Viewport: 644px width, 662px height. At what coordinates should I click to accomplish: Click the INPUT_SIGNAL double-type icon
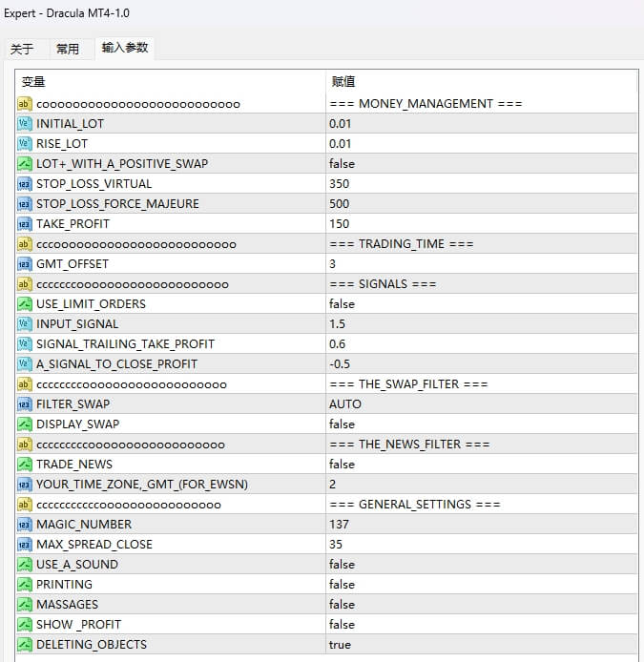[25, 323]
